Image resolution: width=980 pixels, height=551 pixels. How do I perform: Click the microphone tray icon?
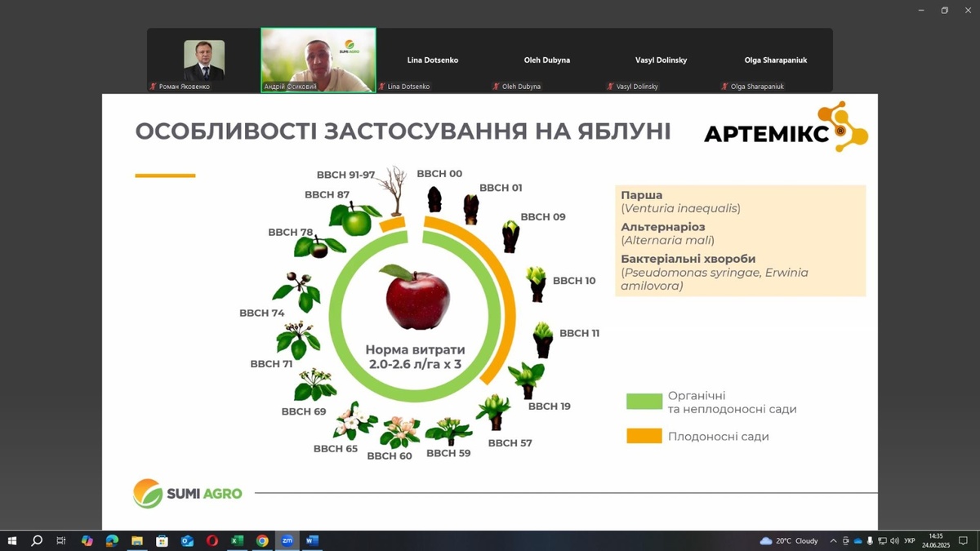click(x=870, y=540)
